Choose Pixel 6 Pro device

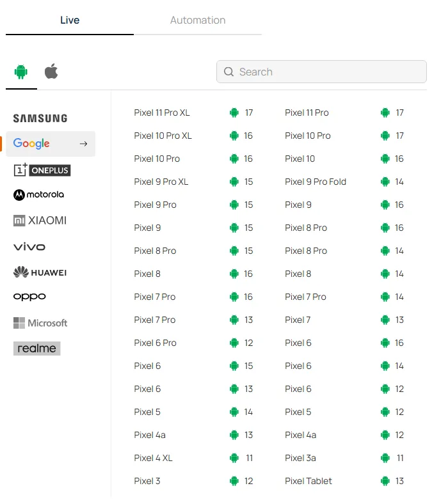155,343
